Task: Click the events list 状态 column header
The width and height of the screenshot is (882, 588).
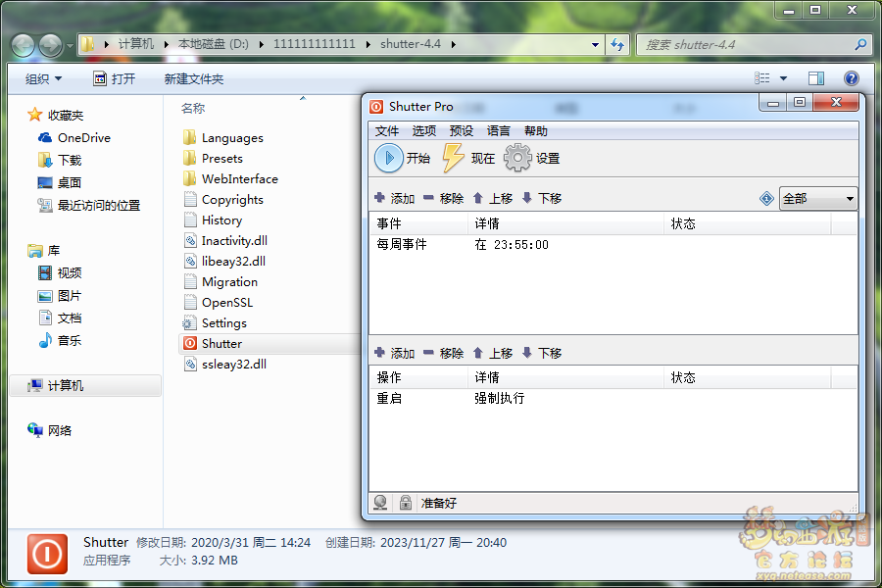Action: click(748, 223)
